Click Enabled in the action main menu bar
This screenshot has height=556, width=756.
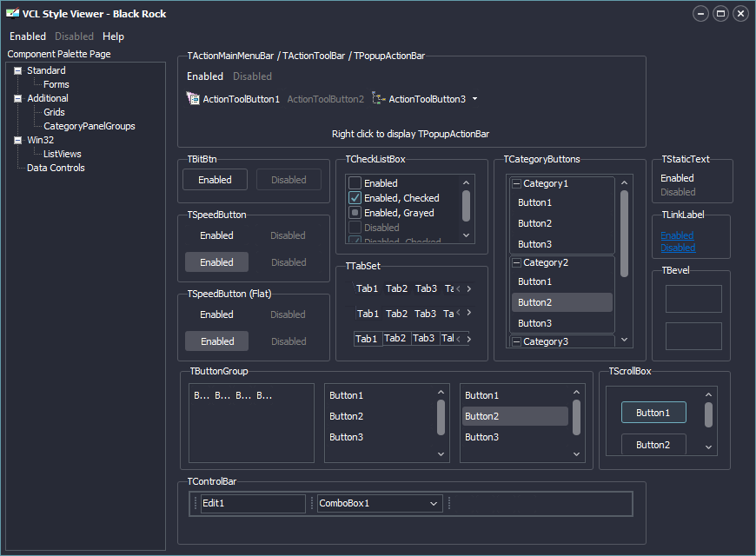point(205,76)
